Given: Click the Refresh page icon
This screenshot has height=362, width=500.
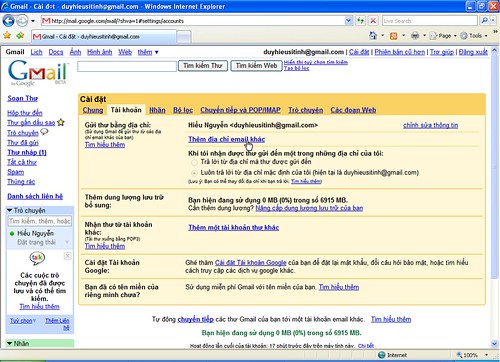Looking at the screenshot, I should 360,21.
